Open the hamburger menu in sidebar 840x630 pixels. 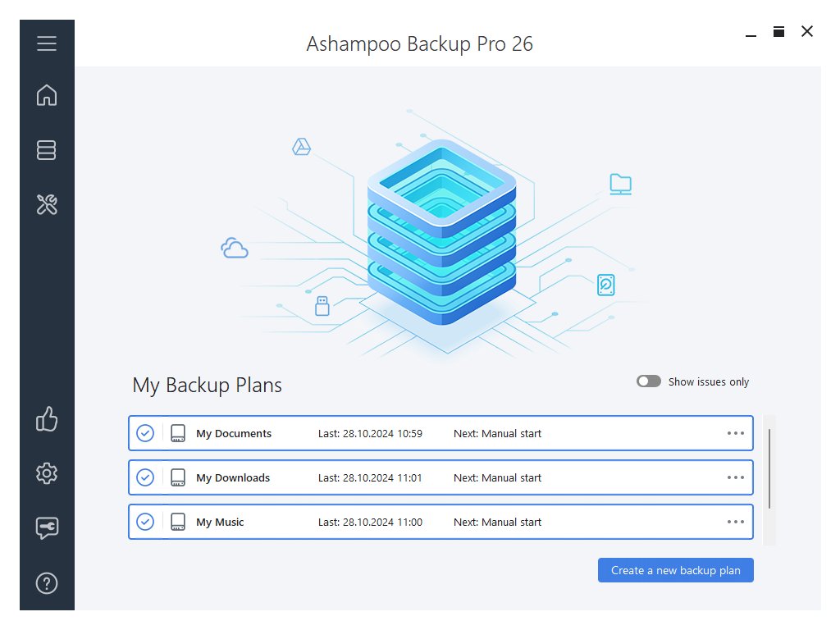[x=47, y=43]
